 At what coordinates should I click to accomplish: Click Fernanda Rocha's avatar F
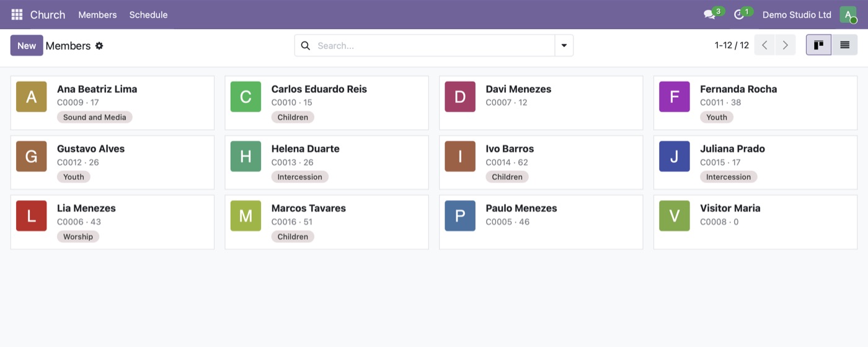pyautogui.click(x=675, y=97)
